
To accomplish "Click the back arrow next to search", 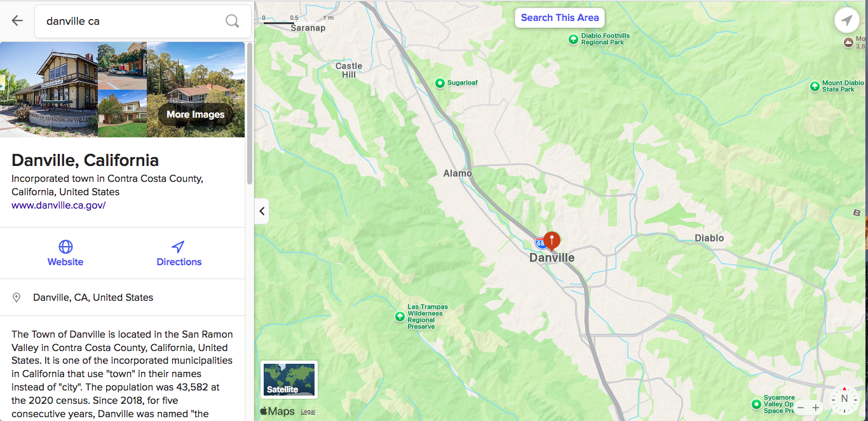I will coord(17,21).
